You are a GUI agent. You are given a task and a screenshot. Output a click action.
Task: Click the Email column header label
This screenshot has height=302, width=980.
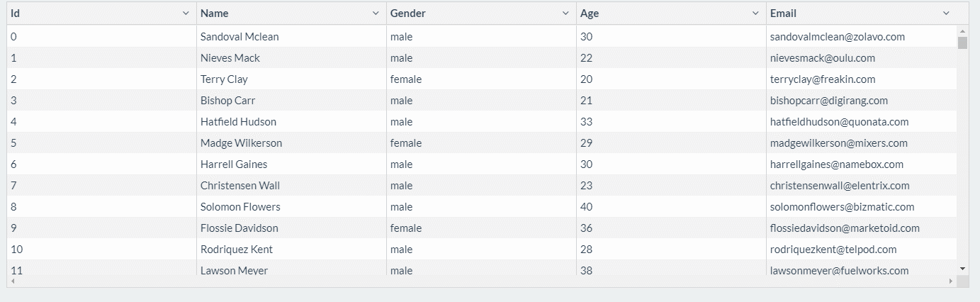(x=783, y=13)
